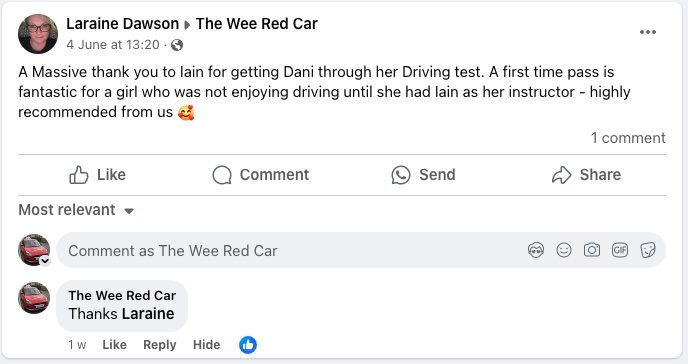The width and height of the screenshot is (688, 364).
Task: Hide the Thanks Laraine comment
Action: tap(206, 345)
